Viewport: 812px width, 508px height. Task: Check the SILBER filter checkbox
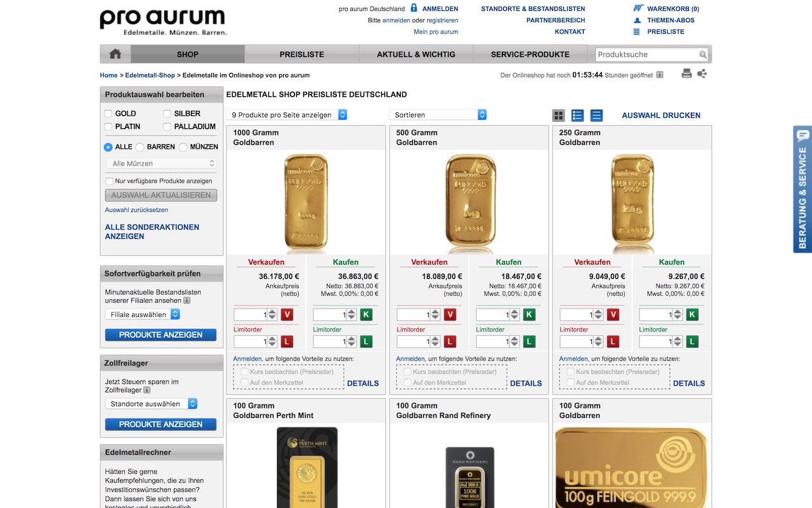[167, 114]
